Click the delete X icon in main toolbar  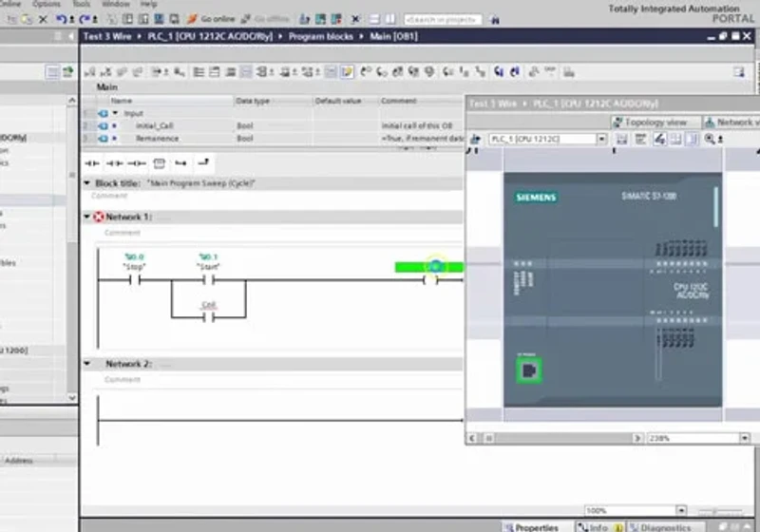tap(43, 19)
